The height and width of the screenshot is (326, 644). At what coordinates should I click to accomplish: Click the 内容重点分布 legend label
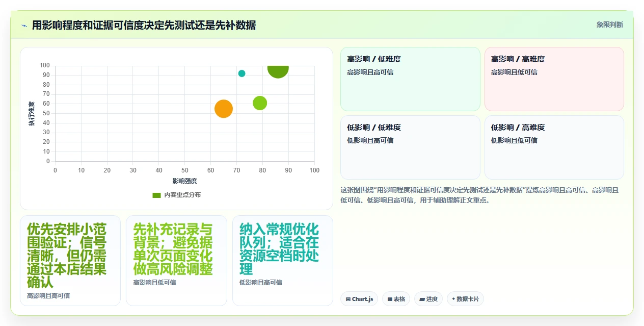(182, 195)
